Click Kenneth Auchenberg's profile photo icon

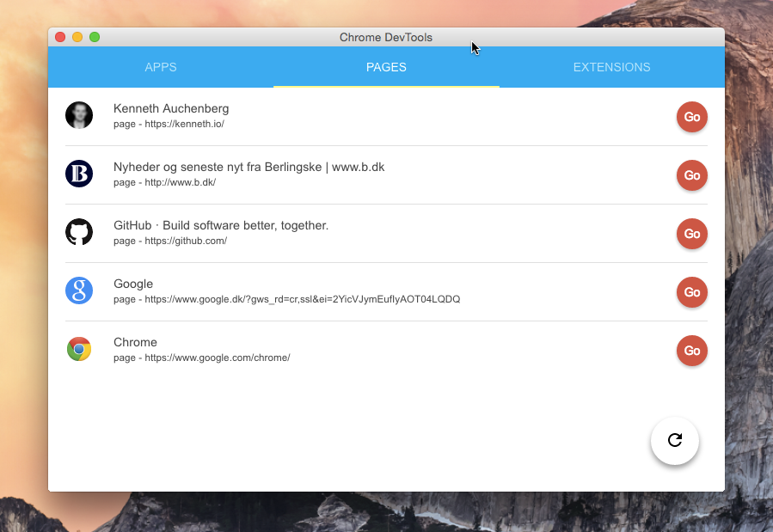point(79,115)
